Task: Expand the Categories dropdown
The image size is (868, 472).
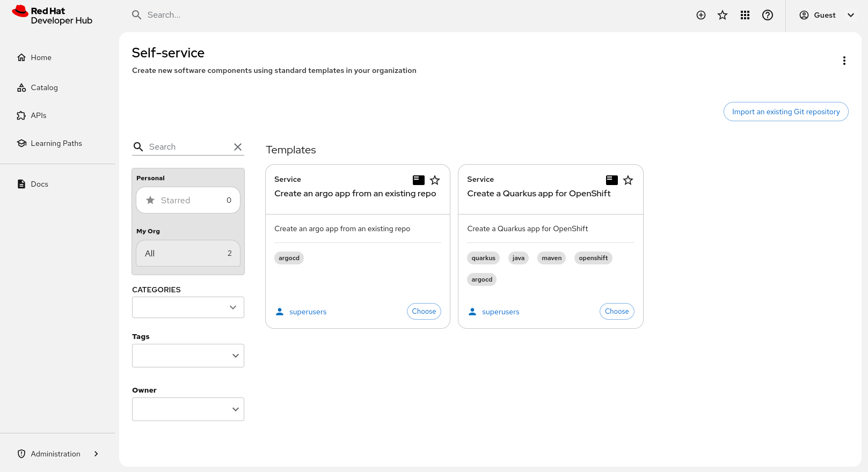Action: click(188, 307)
